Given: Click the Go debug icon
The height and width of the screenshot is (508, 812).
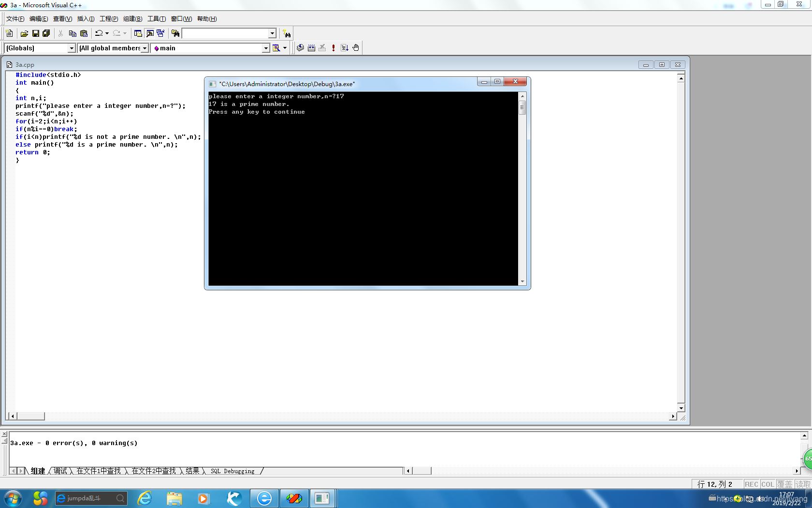Looking at the screenshot, I should [x=345, y=48].
